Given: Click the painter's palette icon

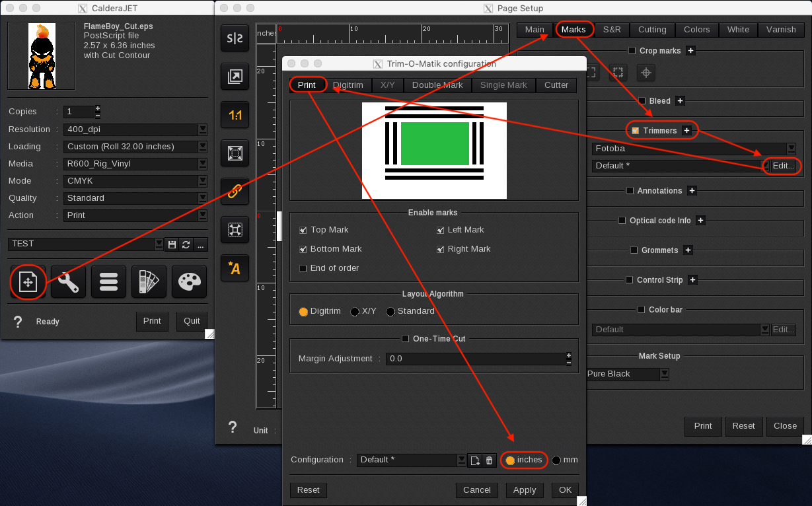Looking at the screenshot, I should coord(189,281).
